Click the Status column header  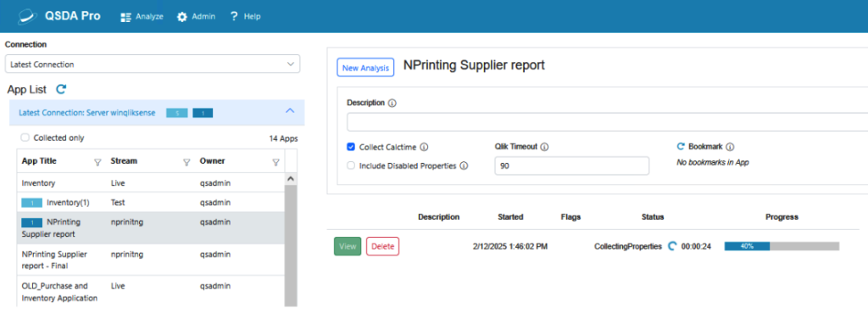click(x=653, y=217)
